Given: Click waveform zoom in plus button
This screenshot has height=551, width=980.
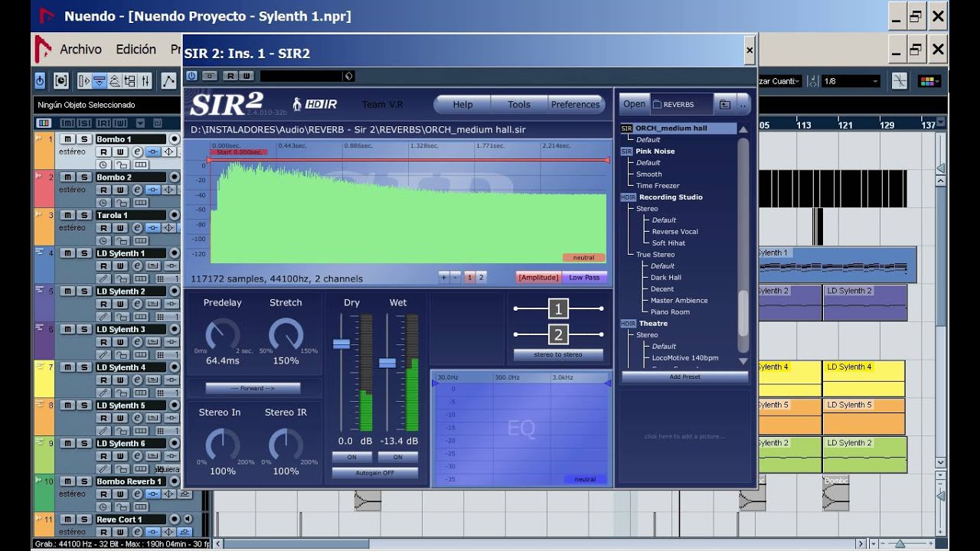Looking at the screenshot, I should point(443,278).
